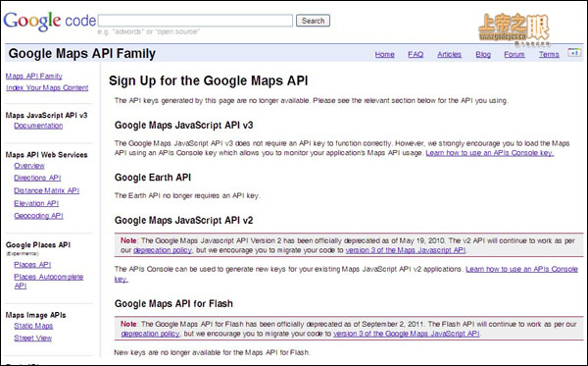Open Static Maps under Maps Image APIs
This screenshot has height=366, width=588.
33,326
